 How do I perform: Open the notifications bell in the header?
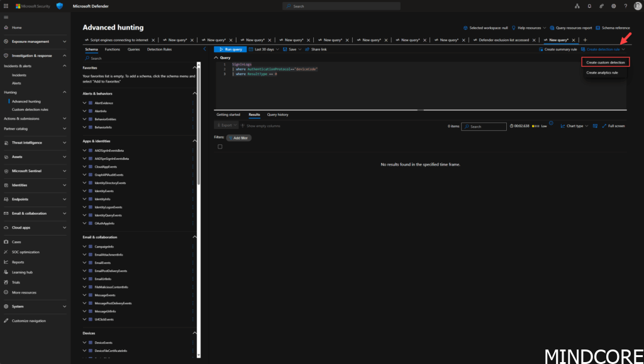coord(589,6)
